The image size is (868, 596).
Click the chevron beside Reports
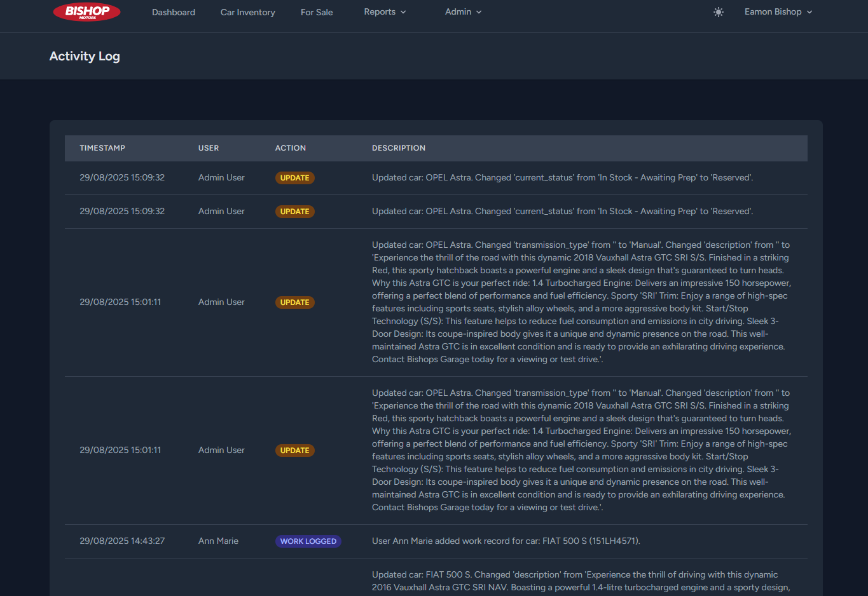(404, 12)
